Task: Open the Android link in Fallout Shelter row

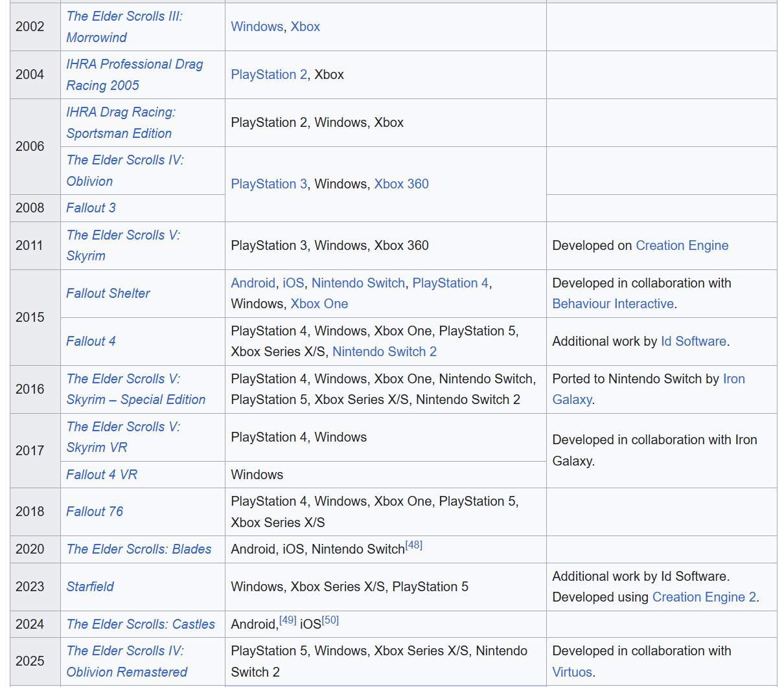Action: coord(253,283)
